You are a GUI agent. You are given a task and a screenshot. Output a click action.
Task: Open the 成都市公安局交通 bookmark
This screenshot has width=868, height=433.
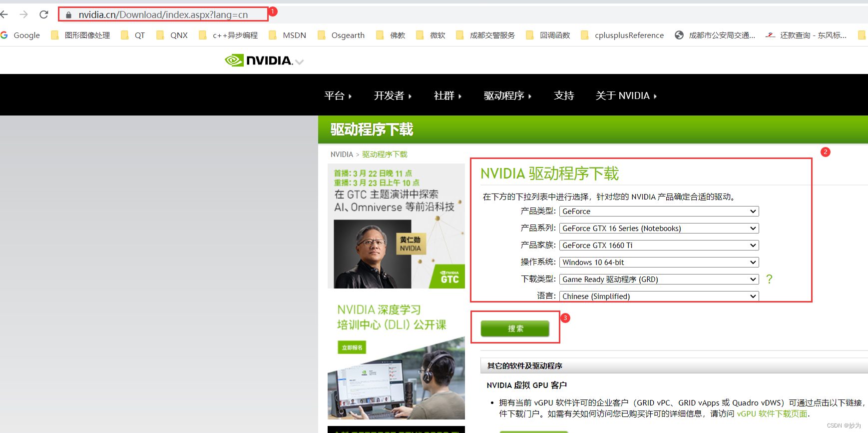[715, 35]
